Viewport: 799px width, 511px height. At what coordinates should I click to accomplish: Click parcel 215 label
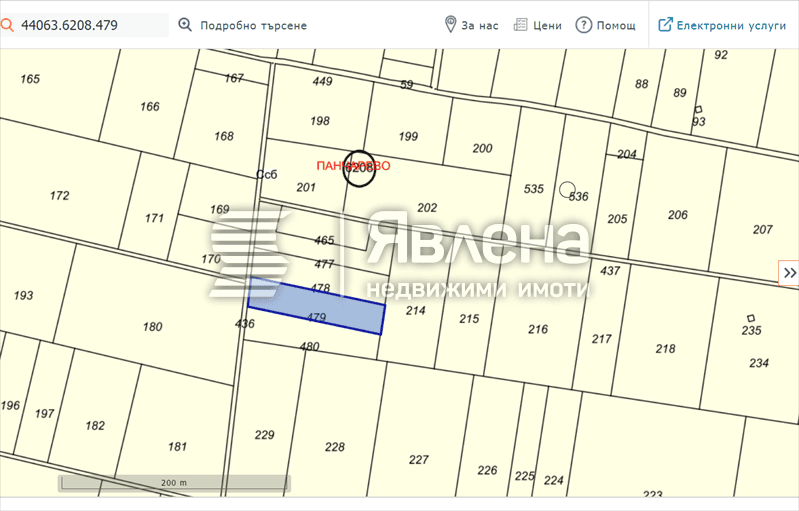[469, 318]
